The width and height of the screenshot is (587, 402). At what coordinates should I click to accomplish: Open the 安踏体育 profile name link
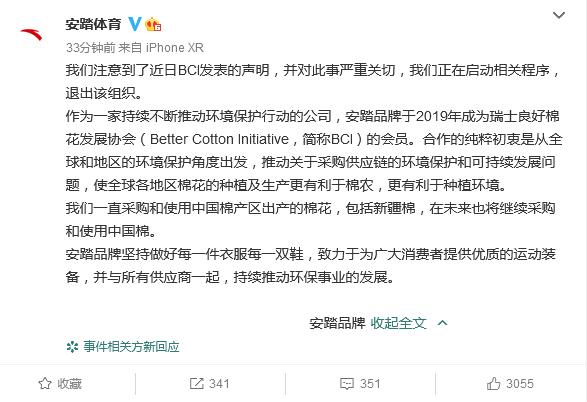click(x=93, y=24)
